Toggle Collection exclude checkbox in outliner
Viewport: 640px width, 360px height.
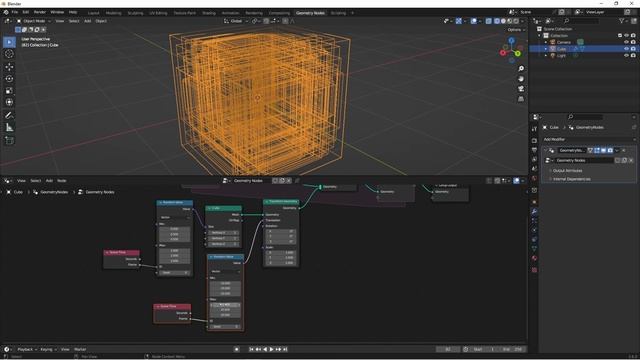click(x=620, y=36)
